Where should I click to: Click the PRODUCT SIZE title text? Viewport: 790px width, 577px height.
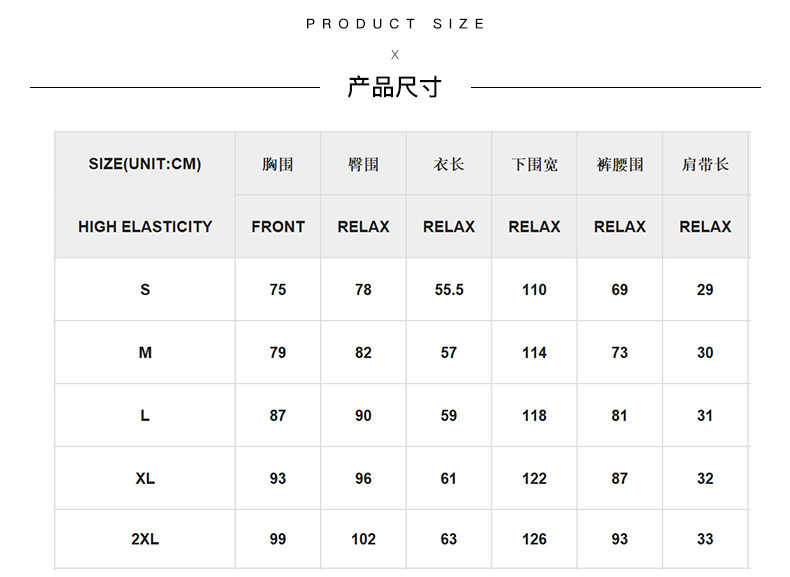pos(395,24)
